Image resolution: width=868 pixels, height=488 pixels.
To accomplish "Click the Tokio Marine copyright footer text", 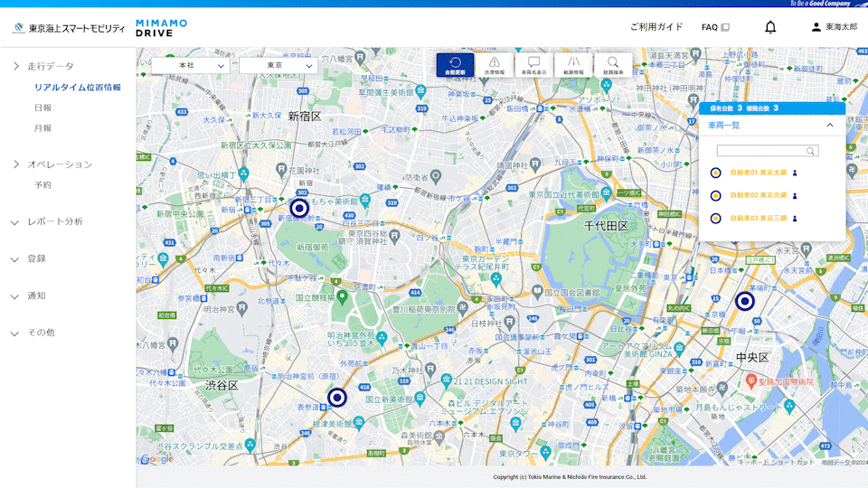I will 570,476.
